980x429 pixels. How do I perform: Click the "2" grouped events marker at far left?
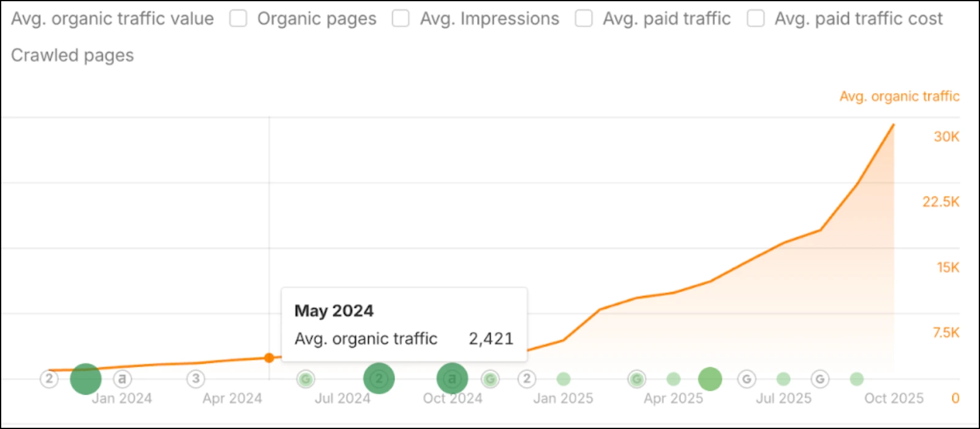tap(49, 379)
